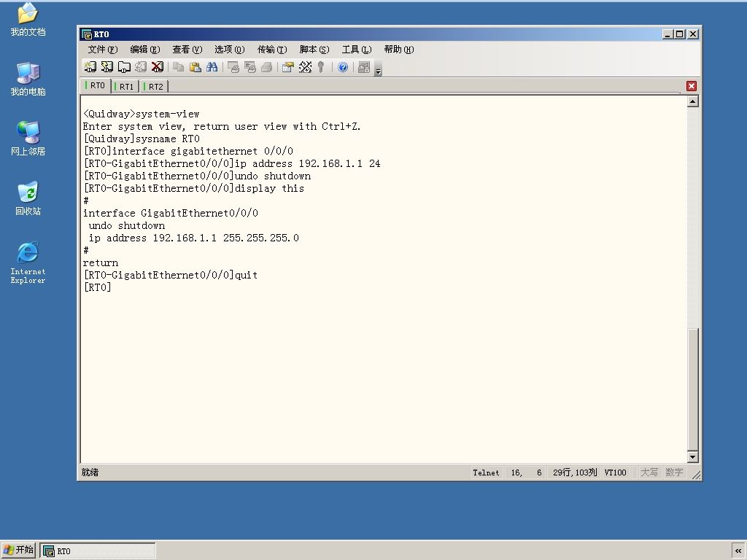Click the terminal scrollbar down arrow

point(693,457)
